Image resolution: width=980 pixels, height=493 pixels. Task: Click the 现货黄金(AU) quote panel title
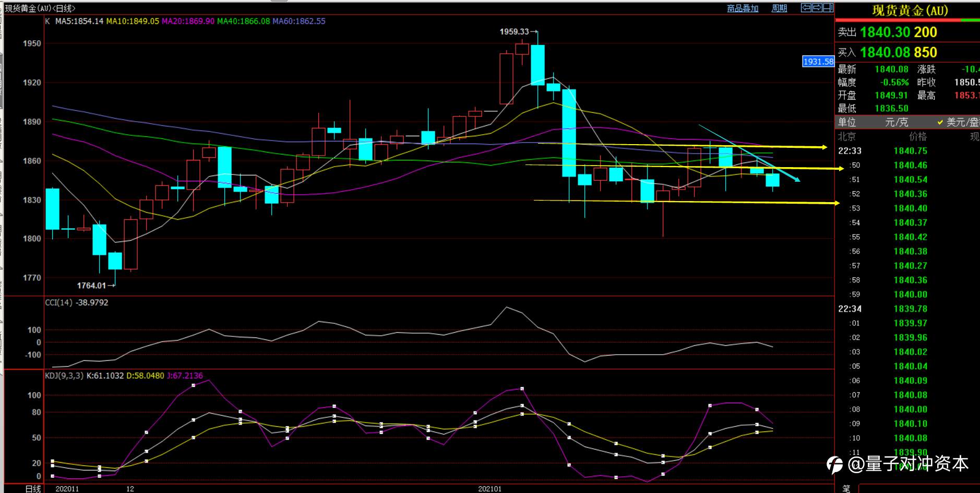910,10
